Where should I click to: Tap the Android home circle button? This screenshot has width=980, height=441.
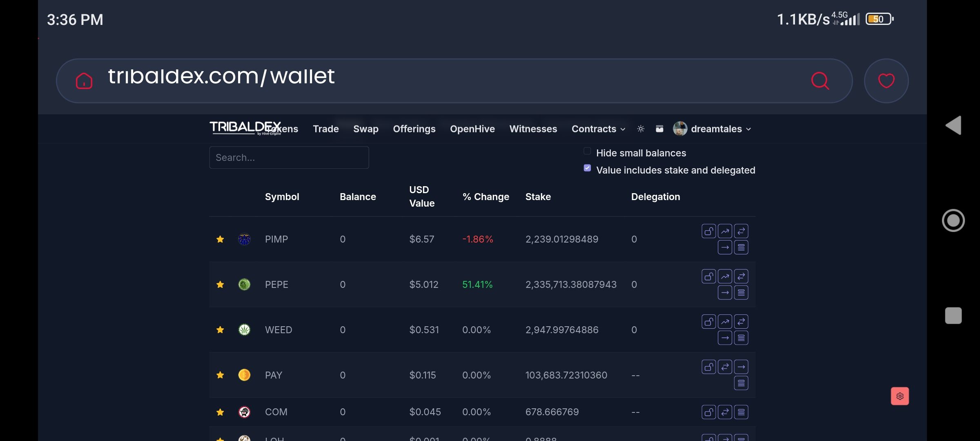point(953,220)
